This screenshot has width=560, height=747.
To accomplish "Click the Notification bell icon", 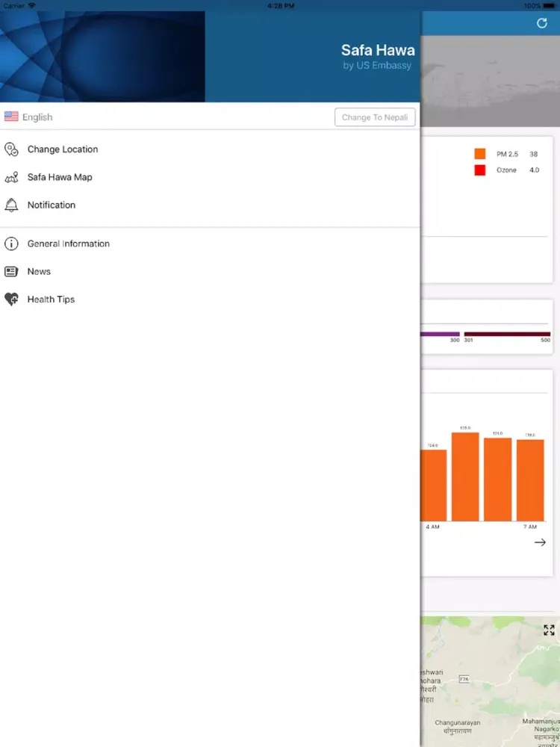I will 11,205.
